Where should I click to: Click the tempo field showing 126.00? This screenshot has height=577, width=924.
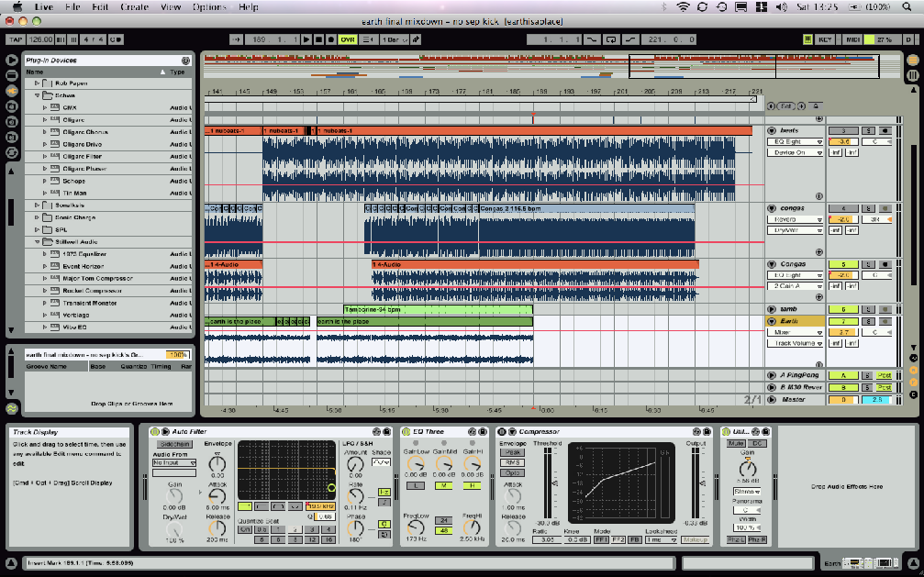tap(40, 39)
